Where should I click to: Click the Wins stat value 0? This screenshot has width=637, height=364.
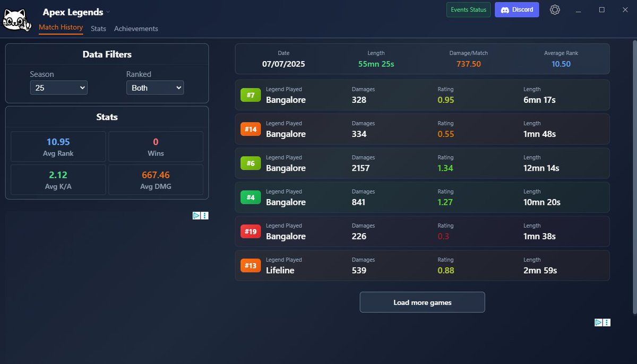(156, 142)
